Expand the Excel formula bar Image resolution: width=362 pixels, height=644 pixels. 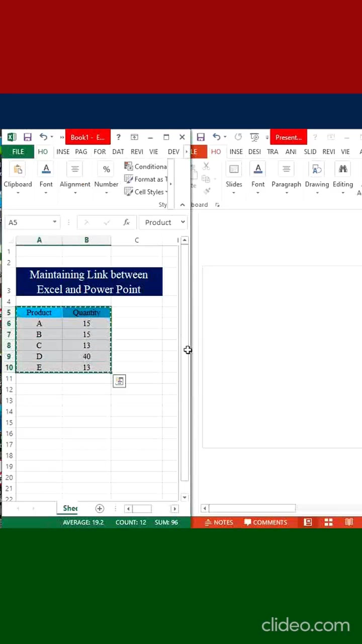(183, 222)
